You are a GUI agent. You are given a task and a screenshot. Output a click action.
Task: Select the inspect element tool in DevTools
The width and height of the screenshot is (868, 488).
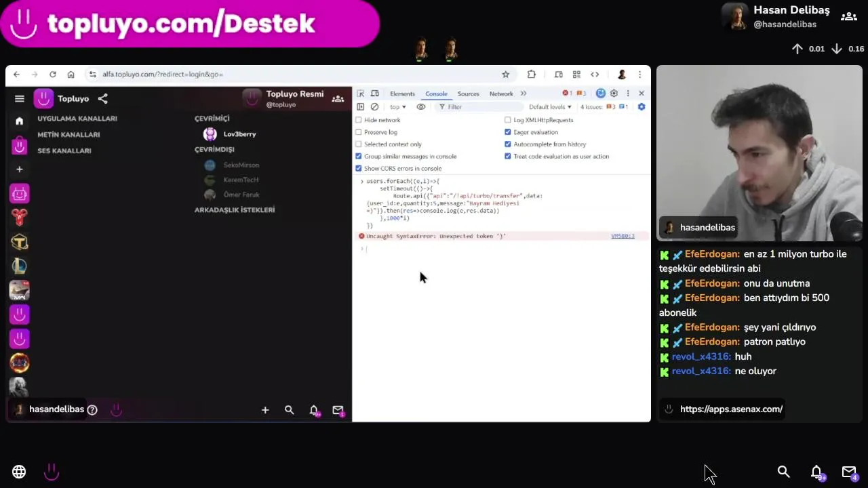click(361, 94)
